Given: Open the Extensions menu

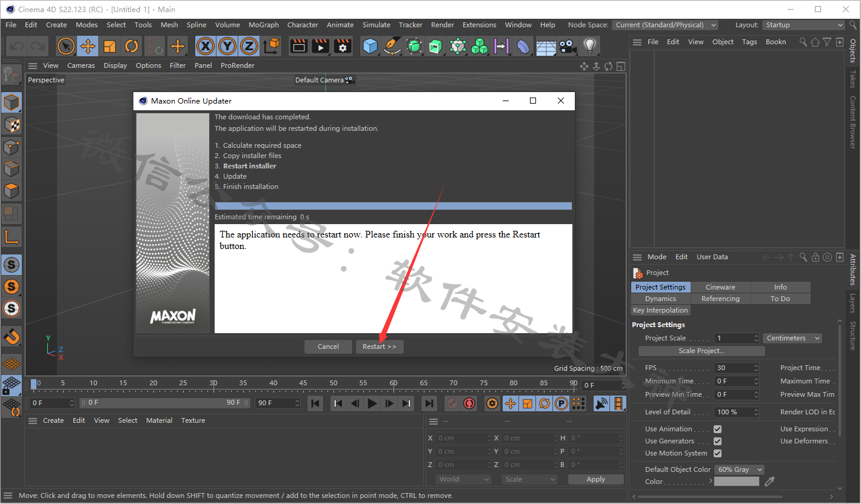Looking at the screenshot, I should click(479, 25).
